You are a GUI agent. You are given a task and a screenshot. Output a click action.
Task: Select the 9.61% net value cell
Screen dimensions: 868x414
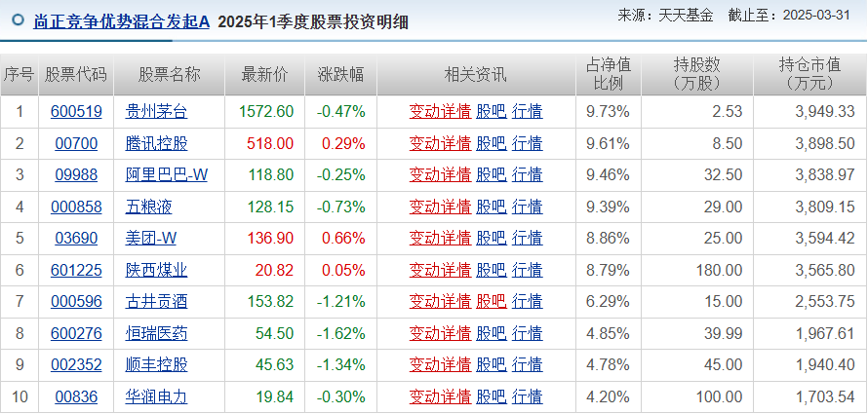[x=609, y=144]
